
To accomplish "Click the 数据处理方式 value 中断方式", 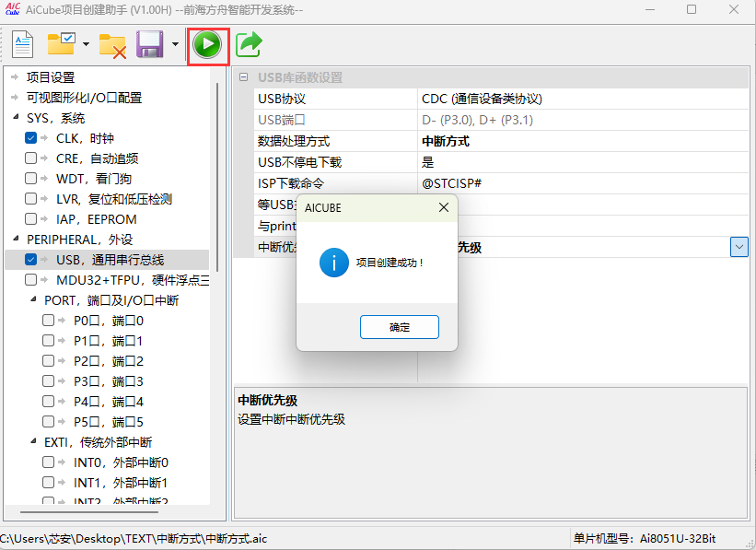I will tap(446, 141).
